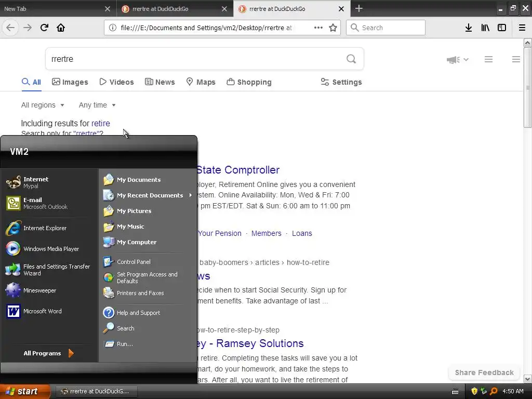Image resolution: width=532 pixels, height=399 pixels.
Task: Open the DuckDuckGo menu beside the megaphone
Action: pos(488,59)
